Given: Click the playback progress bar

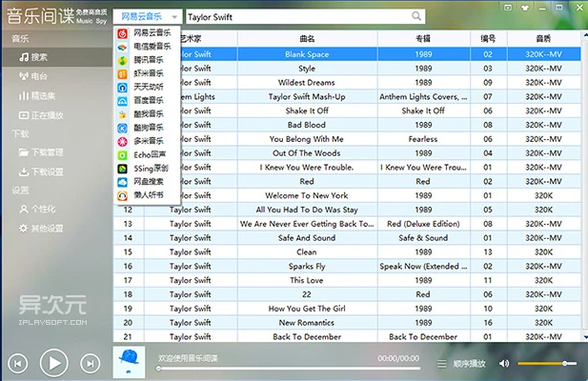Looking at the screenshot, I should [288, 369].
